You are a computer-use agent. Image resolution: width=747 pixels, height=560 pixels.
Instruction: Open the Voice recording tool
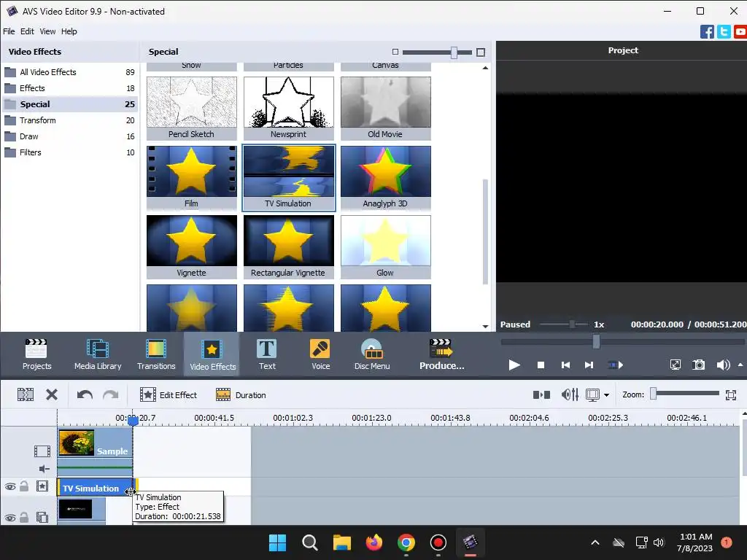click(320, 354)
